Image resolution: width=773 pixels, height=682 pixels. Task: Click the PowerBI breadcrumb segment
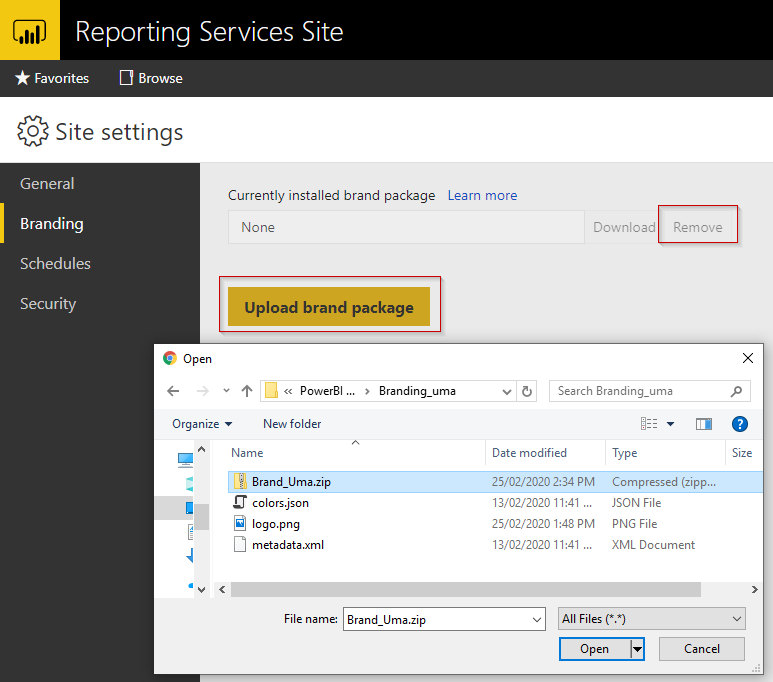tap(327, 391)
